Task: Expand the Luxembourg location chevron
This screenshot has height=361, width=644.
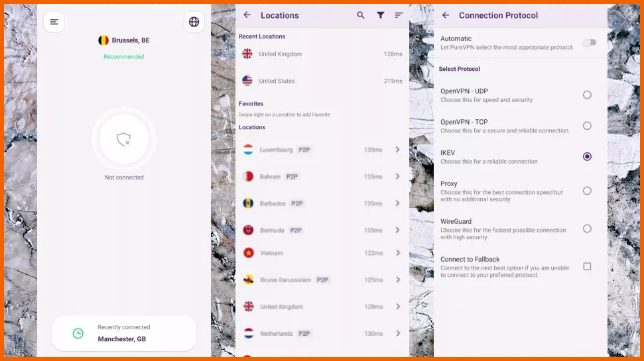Action: [397, 150]
